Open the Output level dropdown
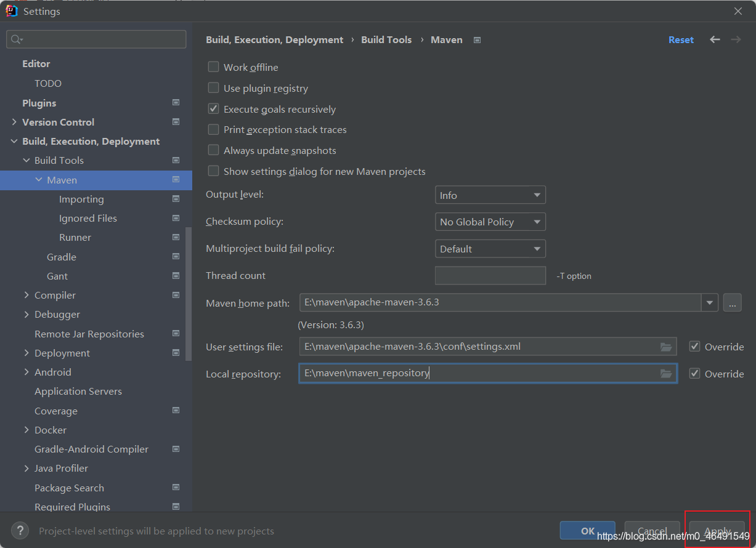The width and height of the screenshot is (756, 548). point(490,195)
